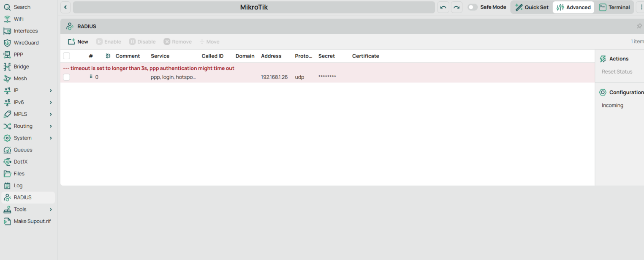Click the redo arrow icon
The height and width of the screenshot is (260, 644).
coord(457,7)
